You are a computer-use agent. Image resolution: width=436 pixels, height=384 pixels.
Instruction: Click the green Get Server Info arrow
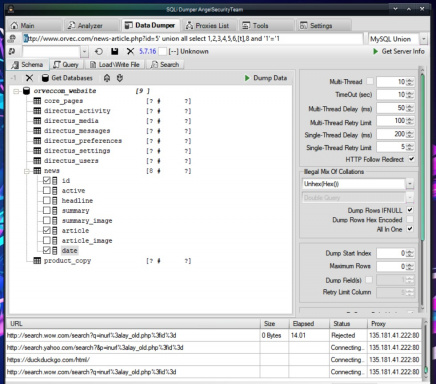376,51
